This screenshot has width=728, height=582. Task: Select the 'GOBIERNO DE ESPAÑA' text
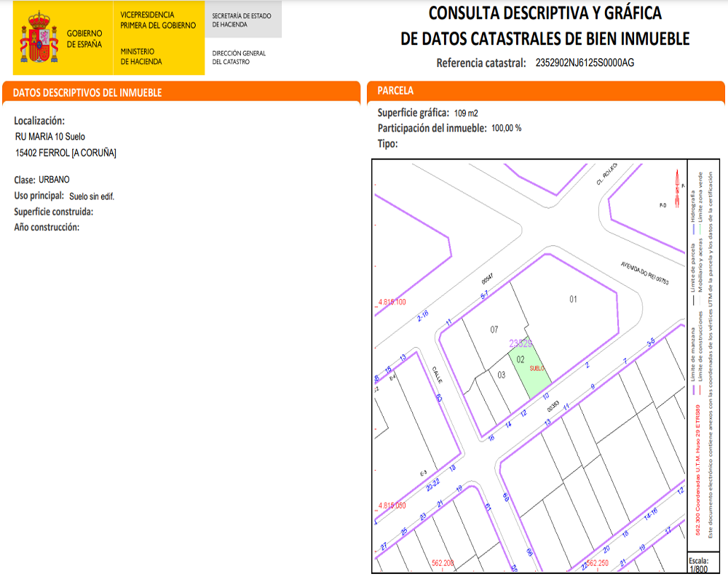click(x=84, y=39)
